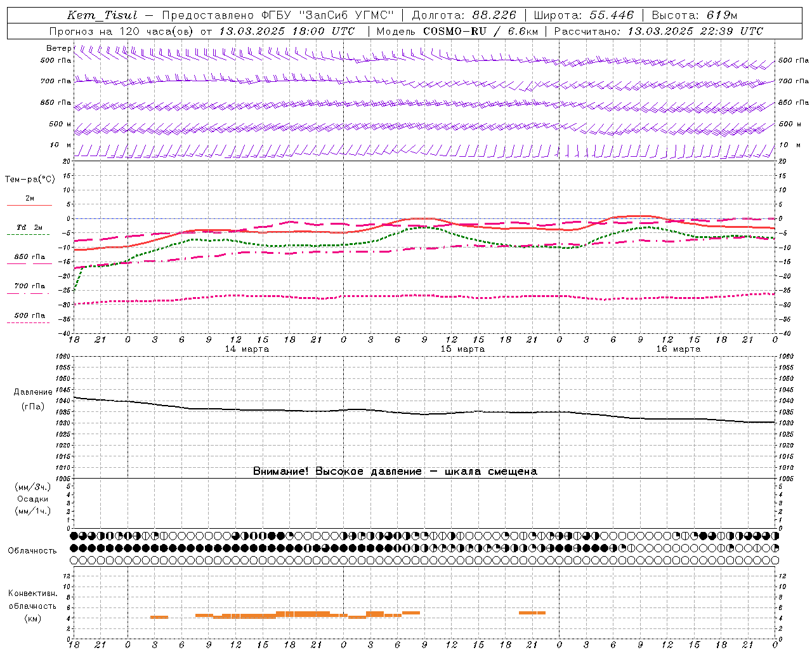The height and width of the screenshot is (650, 812).
Task: Click the station name Kem_Tisul in the header
Action: pyautogui.click(x=102, y=15)
